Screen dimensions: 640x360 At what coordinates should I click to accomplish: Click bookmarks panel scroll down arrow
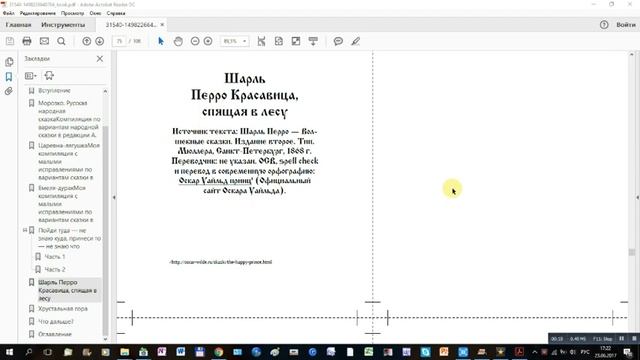105,339
